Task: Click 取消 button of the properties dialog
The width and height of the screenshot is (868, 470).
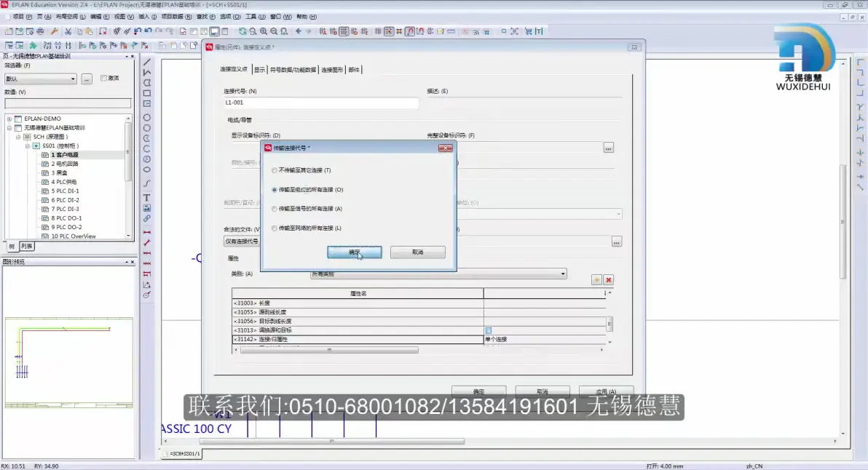Action: point(542,391)
